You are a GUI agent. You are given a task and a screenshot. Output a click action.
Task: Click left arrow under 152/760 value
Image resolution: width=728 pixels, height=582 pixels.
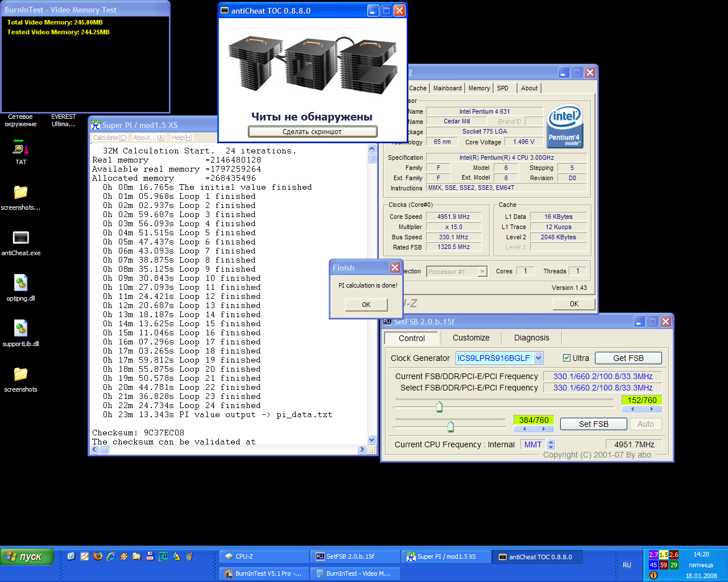pos(632,409)
